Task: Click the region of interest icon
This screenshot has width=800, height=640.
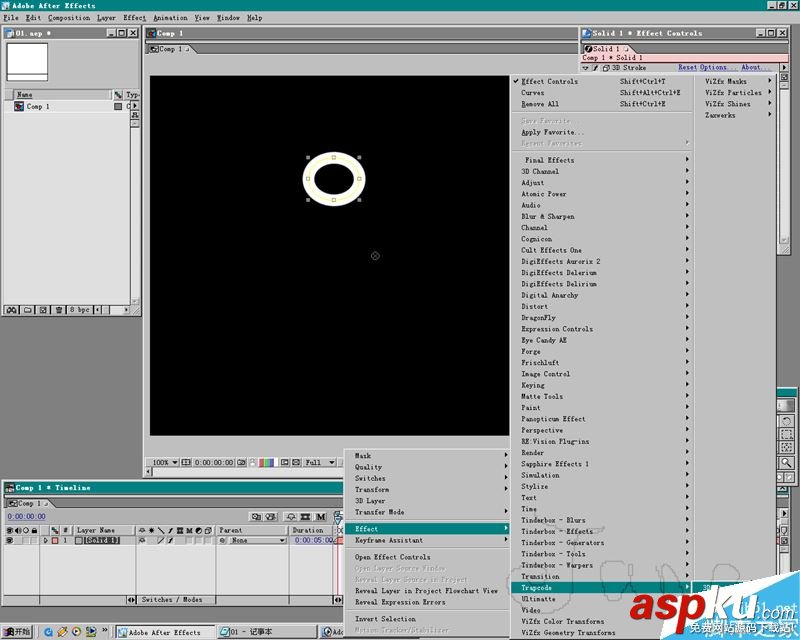Action: coord(284,462)
